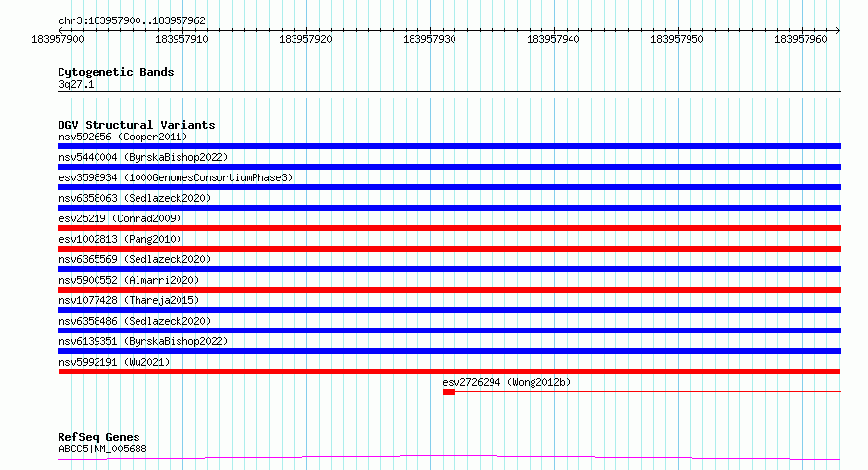868x470 pixels.
Task: Click ruler position 183957900
Action: click(x=59, y=39)
